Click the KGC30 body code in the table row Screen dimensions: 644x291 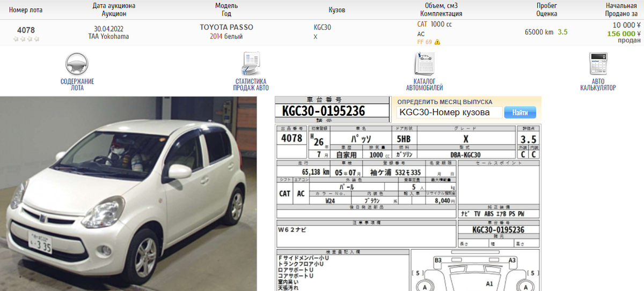(322, 27)
